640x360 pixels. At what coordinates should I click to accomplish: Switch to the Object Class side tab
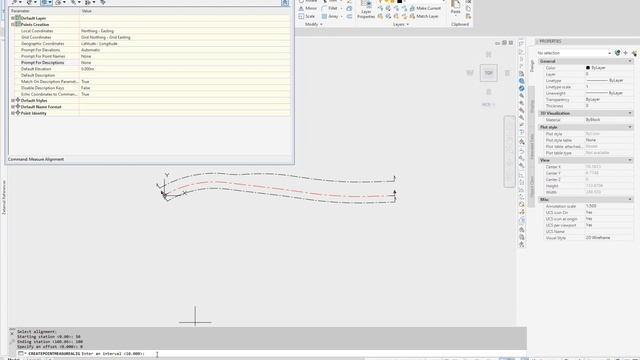531,187
